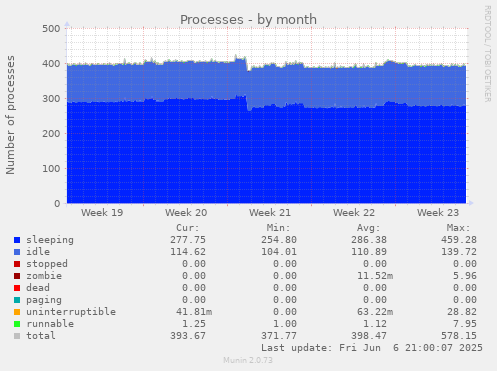Click uninterruptible current value 41.81m
Image resolution: width=497 pixels, height=371 pixels.
click(x=194, y=312)
